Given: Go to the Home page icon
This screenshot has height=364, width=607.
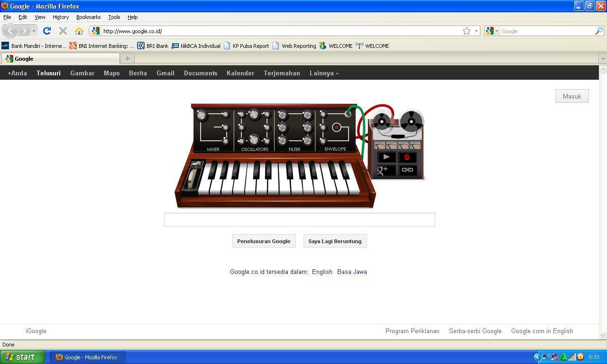Looking at the screenshot, I should click(x=79, y=31).
